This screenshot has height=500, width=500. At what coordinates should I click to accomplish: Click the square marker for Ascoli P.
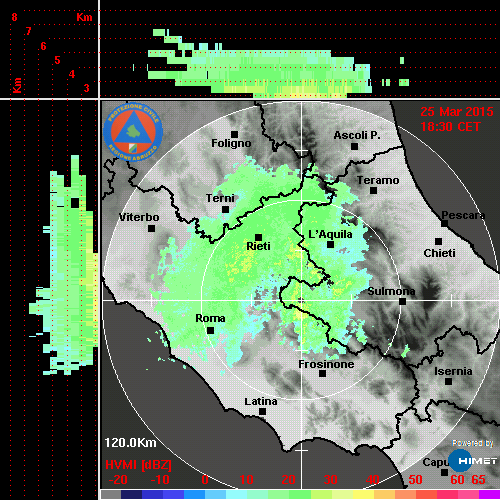(x=354, y=146)
